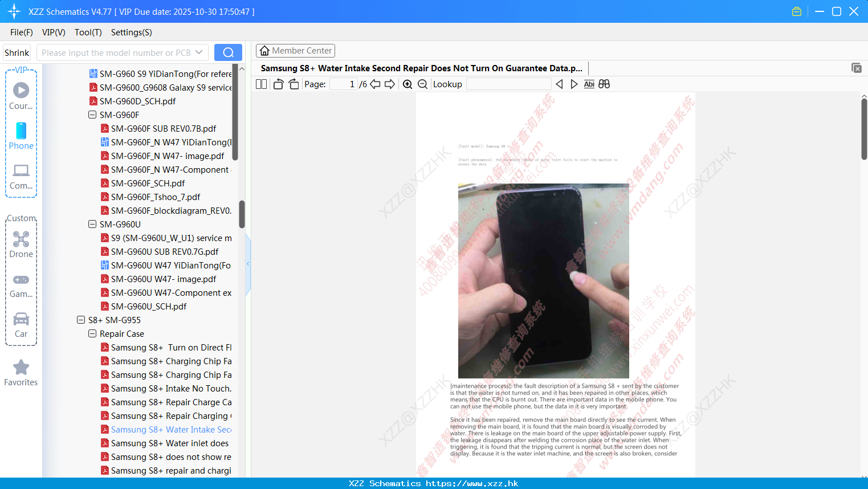Collapse the side panel using the splitter handle
868x489 pixels.
[248, 264]
